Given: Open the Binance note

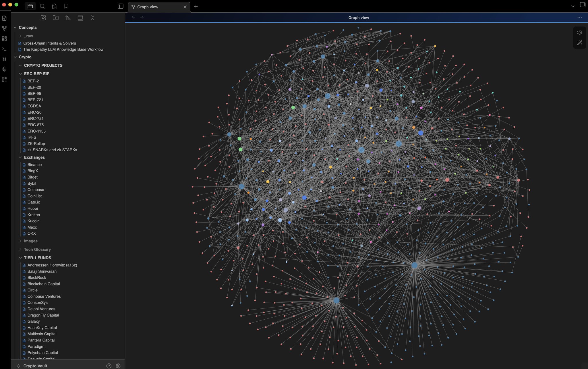Looking at the screenshot, I should [x=34, y=165].
